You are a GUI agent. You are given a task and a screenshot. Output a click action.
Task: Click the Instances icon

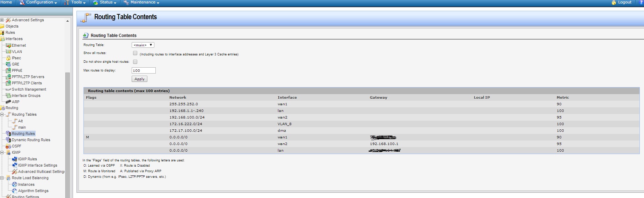[x=15, y=184]
